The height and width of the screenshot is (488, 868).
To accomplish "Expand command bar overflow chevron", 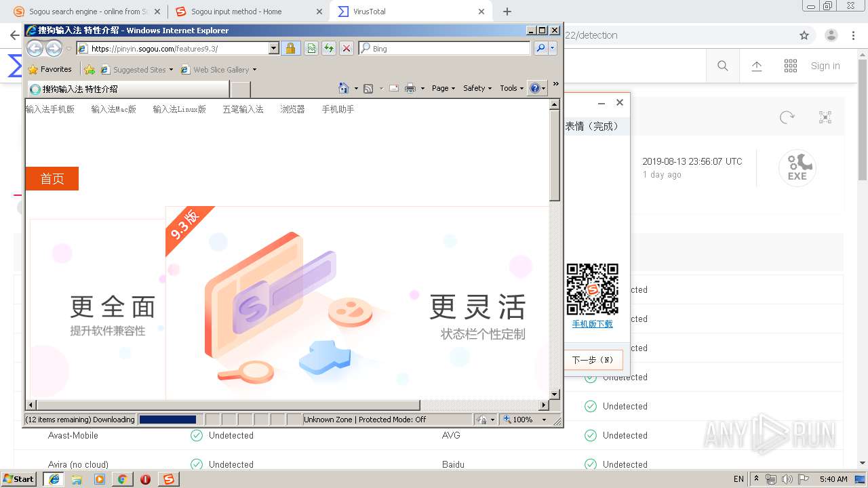I will point(555,84).
